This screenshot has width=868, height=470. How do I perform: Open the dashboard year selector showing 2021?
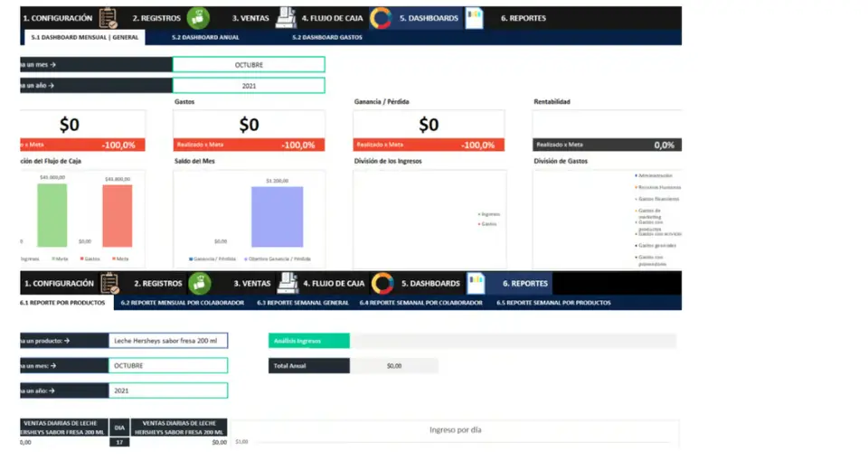[249, 86]
